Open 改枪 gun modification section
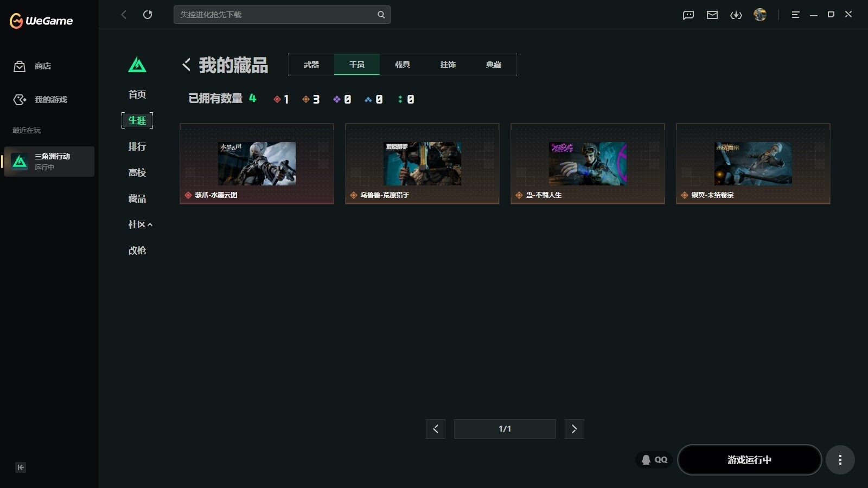This screenshot has width=868, height=488. (137, 251)
